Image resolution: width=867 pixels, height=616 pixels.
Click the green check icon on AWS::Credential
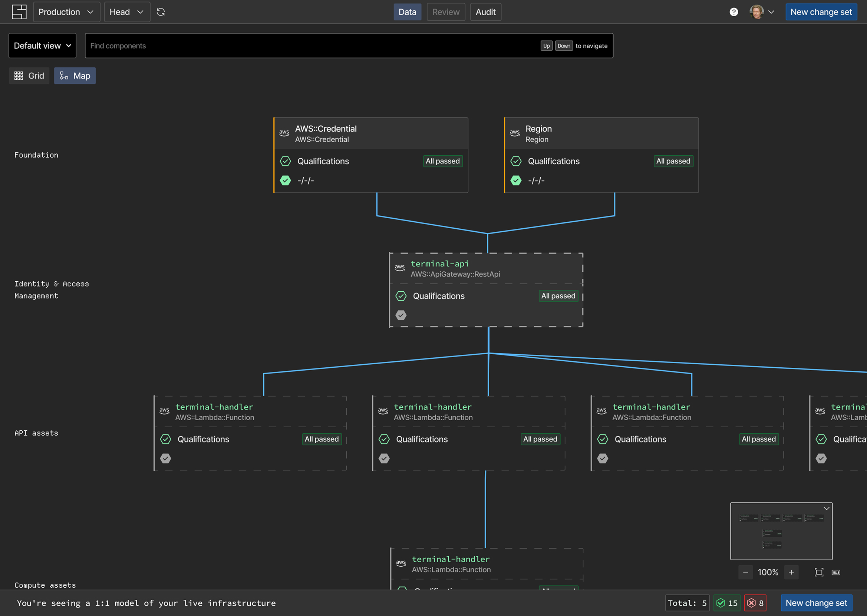tap(285, 181)
